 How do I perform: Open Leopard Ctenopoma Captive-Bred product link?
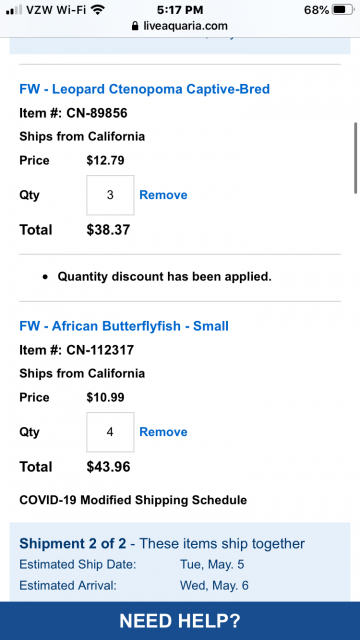coord(144,89)
